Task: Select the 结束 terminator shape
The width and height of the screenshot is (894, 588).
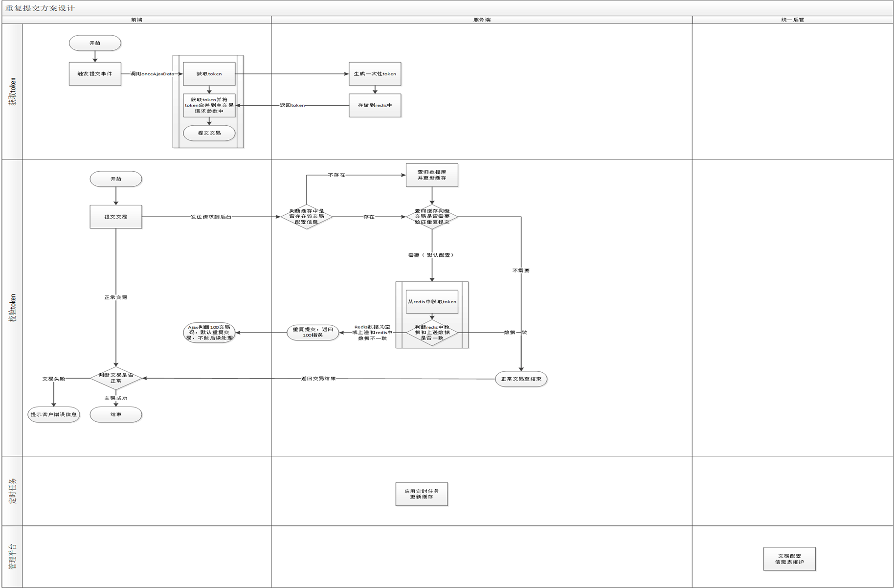Action: [x=116, y=415]
